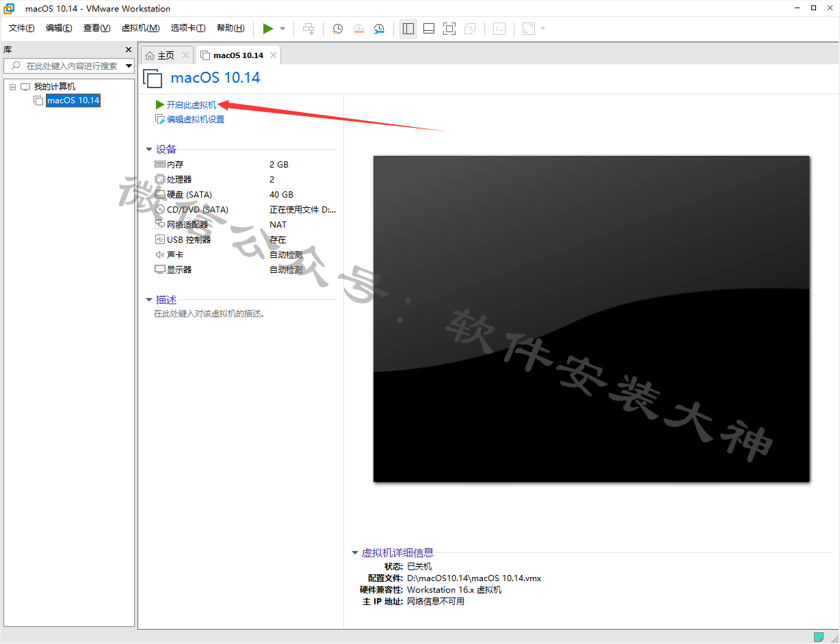Click the 硬盘 (SATA) device icon
This screenshot has width=840, height=644.
(x=160, y=195)
